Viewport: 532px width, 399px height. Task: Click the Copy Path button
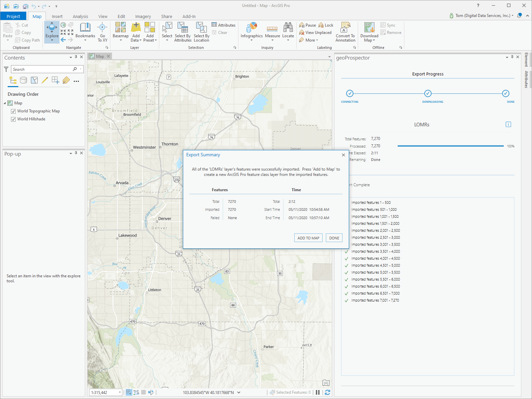pos(28,40)
